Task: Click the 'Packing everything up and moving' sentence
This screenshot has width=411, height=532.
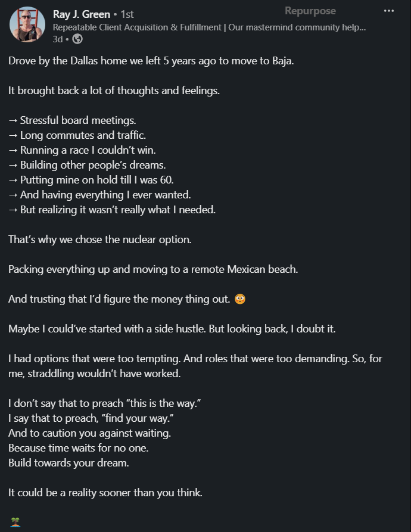Action: [153, 269]
